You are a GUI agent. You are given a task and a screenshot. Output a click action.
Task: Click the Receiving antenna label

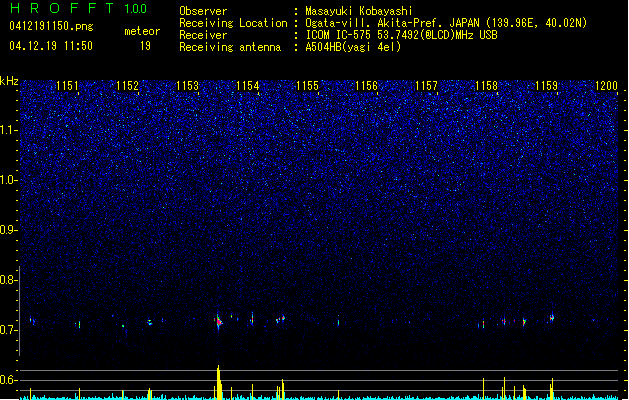[230, 47]
